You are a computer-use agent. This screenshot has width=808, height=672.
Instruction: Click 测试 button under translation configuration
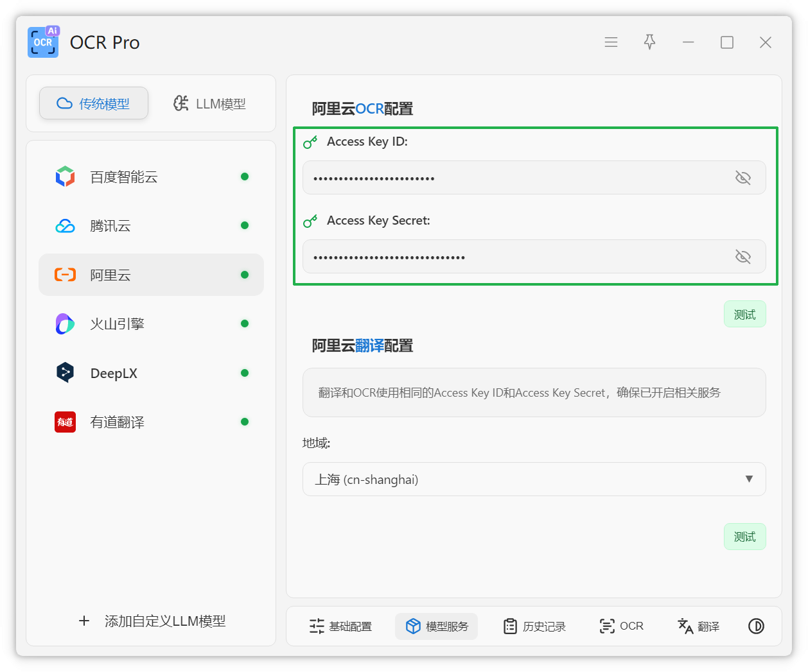[744, 537]
